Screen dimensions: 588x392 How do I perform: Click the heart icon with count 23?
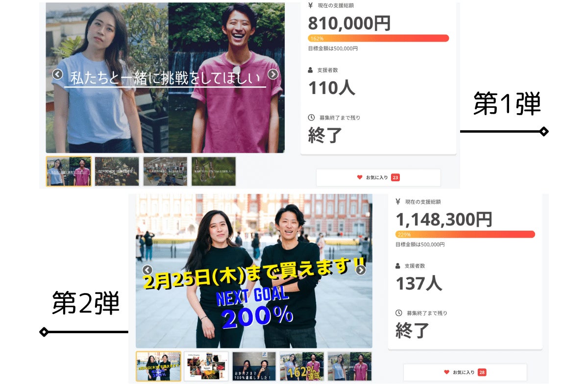point(360,177)
